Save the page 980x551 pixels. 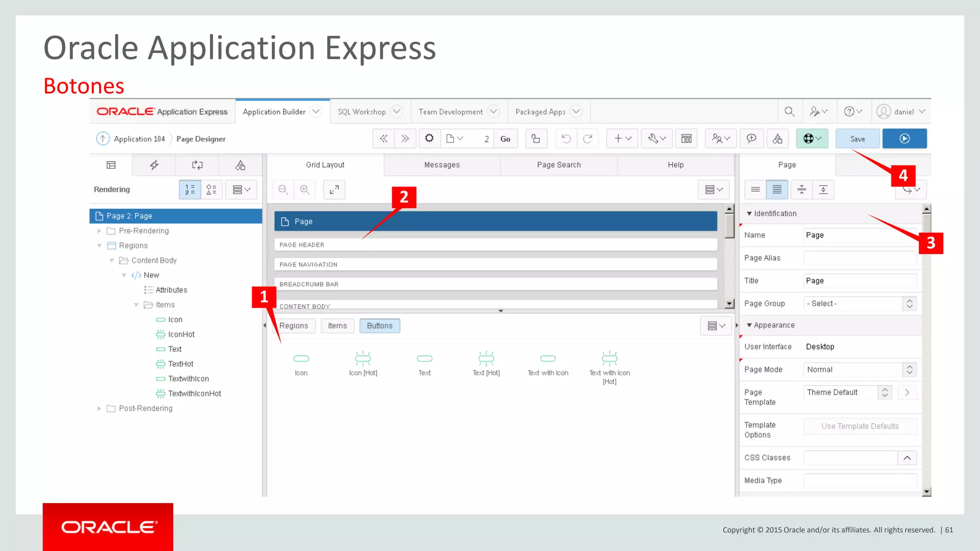tap(857, 139)
